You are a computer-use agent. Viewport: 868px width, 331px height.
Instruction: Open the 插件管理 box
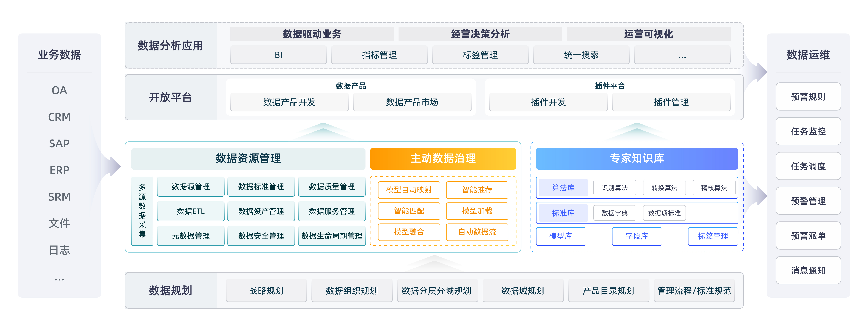coord(671,102)
